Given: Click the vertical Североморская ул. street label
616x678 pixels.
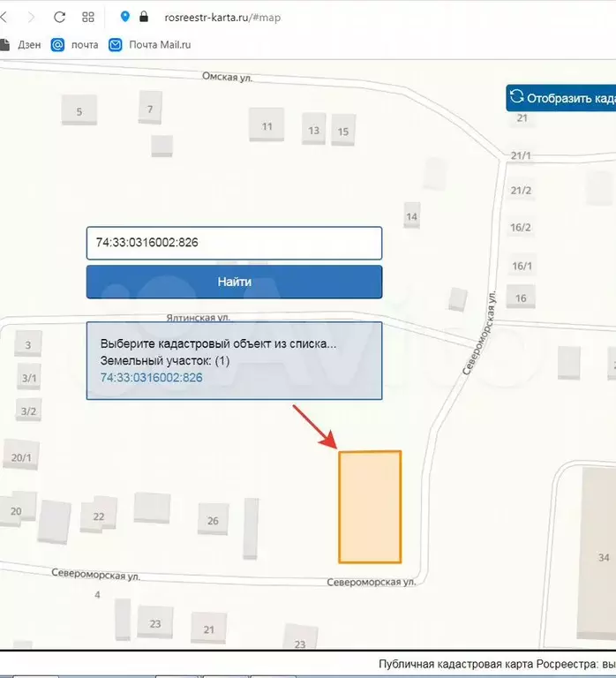Looking at the screenshot, I should [479, 334].
